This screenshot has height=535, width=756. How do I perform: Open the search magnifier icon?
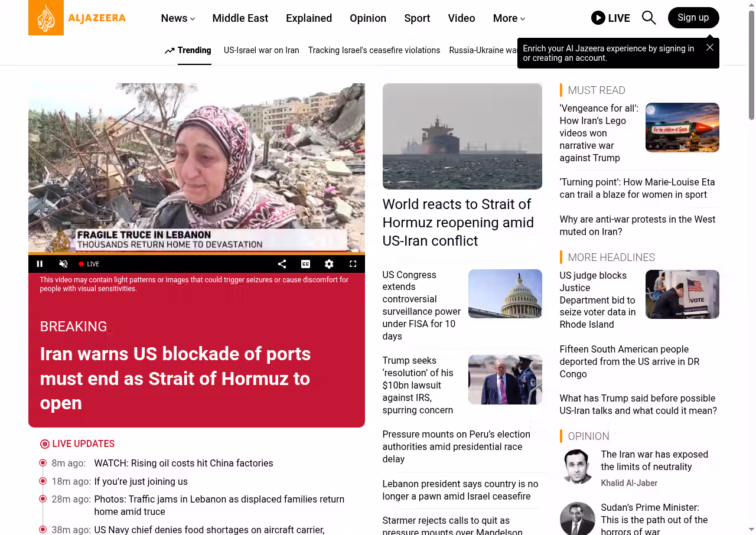click(x=649, y=18)
